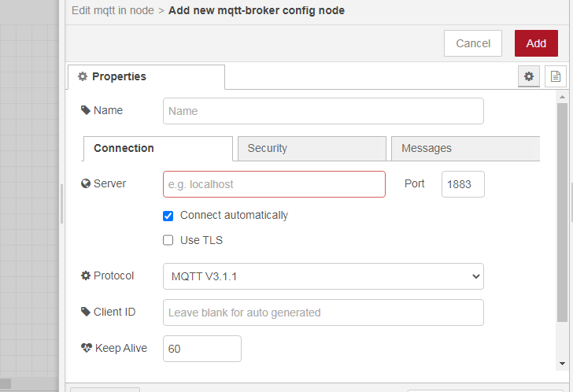Click the tag icon beside Client ID
Viewport: 573px width, 392px height.
pos(86,312)
